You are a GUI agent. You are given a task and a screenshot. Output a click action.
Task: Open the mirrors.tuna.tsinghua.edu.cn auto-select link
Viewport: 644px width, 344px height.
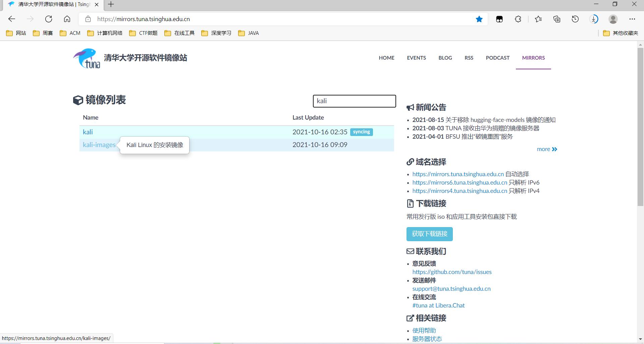coord(458,174)
